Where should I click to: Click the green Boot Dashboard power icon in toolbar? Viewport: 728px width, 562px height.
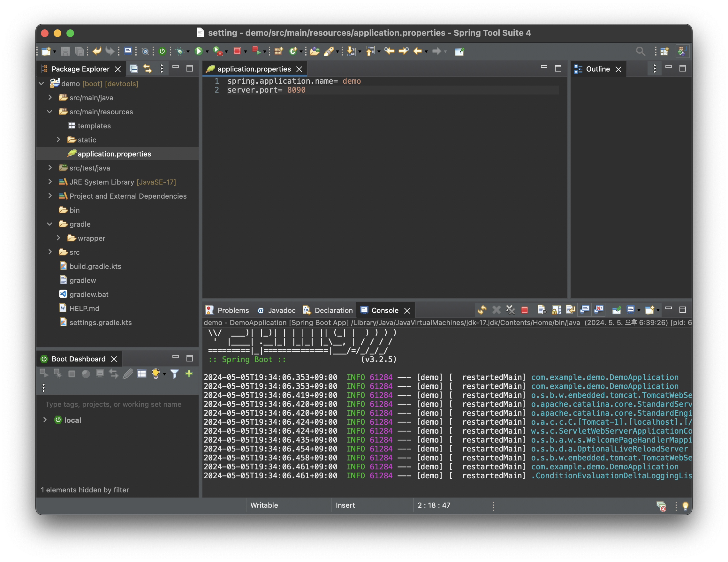[162, 51]
